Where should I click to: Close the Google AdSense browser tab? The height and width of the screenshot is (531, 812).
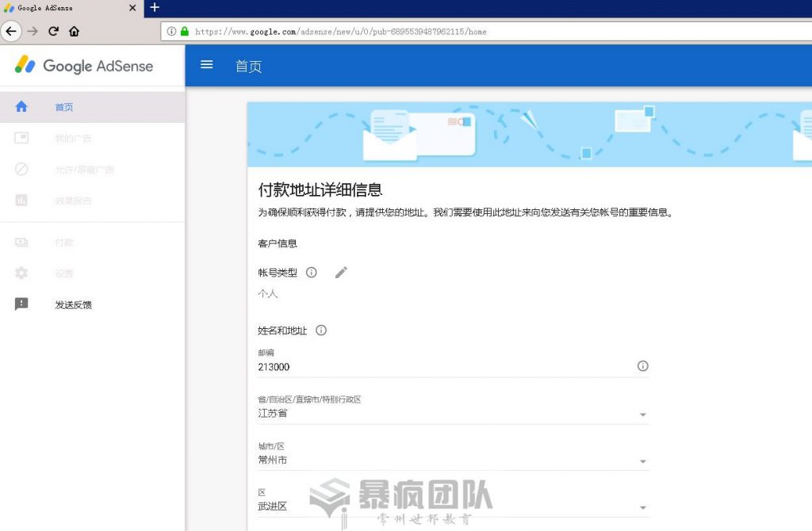tap(132, 8)
